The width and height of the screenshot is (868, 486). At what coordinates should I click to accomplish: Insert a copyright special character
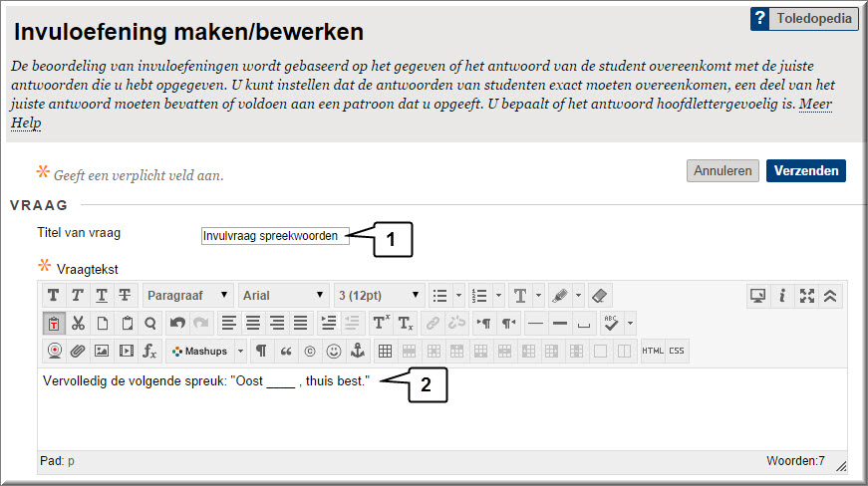tap(310, 351)
